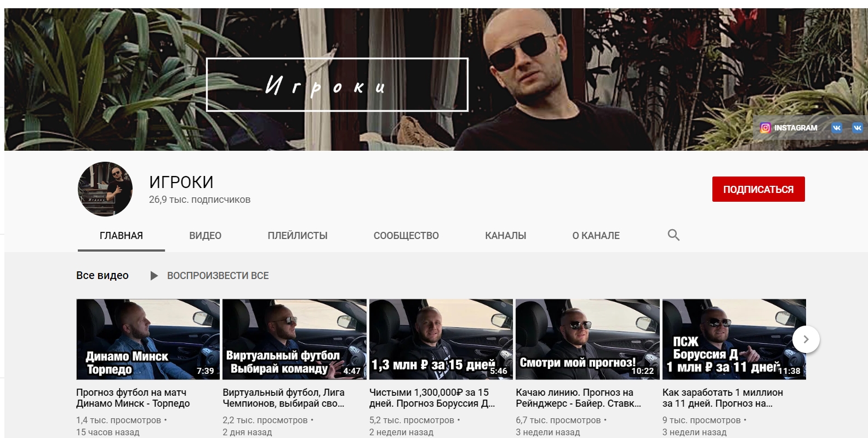Select the Каналы tab
868x438 pixels.
click(506, 236)
